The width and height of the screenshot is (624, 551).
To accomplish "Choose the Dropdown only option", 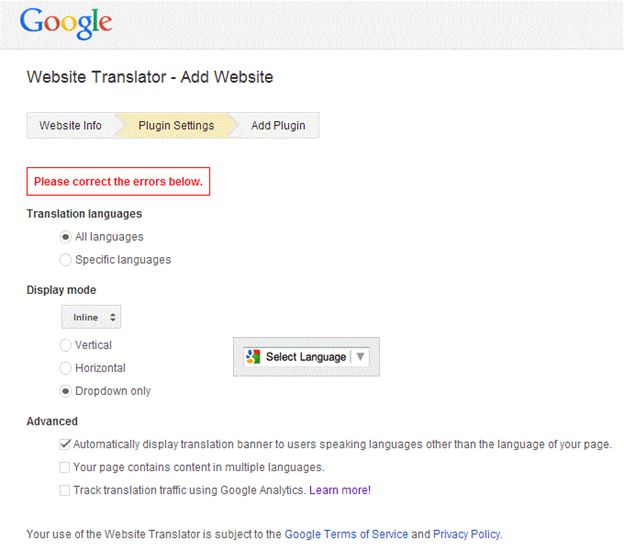I will (66, 391).
